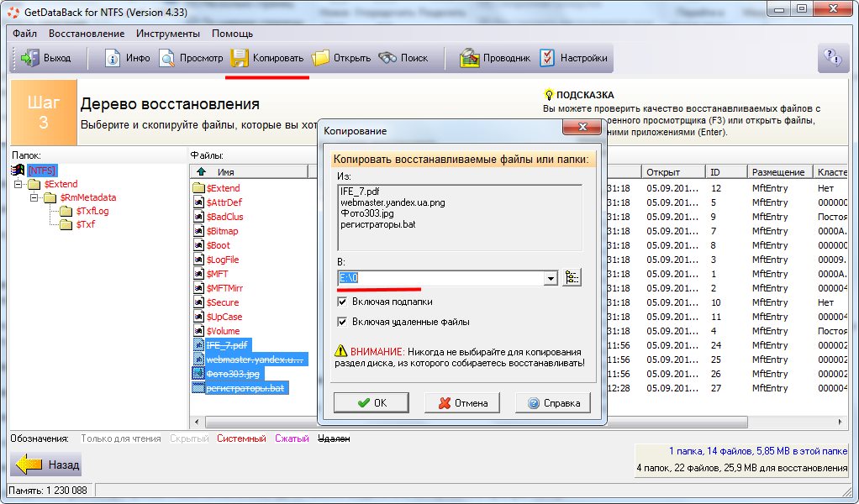The height and width of the screenshot is (504, 859).
Task: Click the [NTFS] root drive icon in tree
Action: pyautogui.click(x=18, y=171)
